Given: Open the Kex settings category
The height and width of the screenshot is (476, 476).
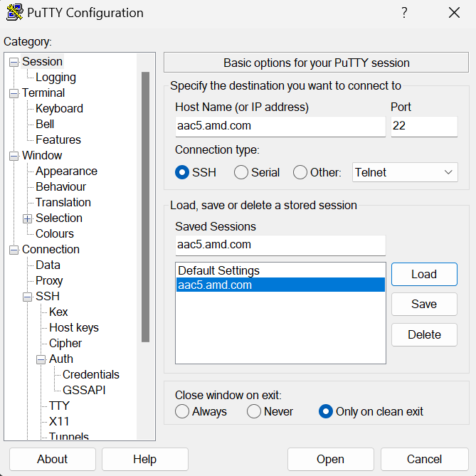Looking at the screenshot, I should pos(58,312).
